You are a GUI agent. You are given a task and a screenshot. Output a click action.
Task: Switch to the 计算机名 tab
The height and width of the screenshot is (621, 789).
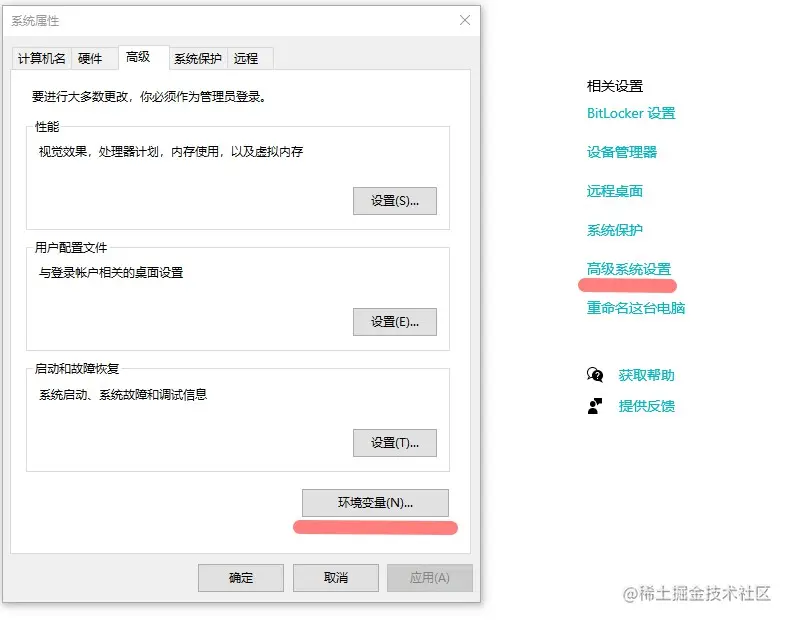coord(42,58)
